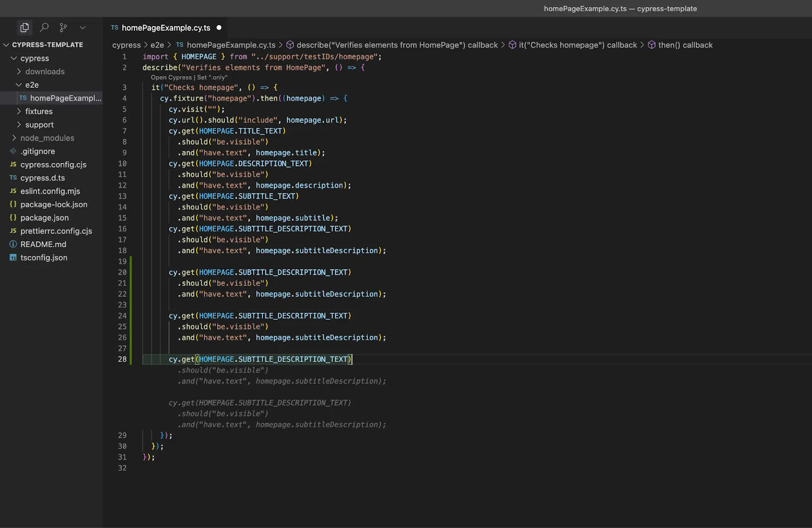The width and height of the screenshot is (812, 528).
Task: Click HOMEPAGE.TITLE_TEXT on line 7
Action: [x=241, y=131]
